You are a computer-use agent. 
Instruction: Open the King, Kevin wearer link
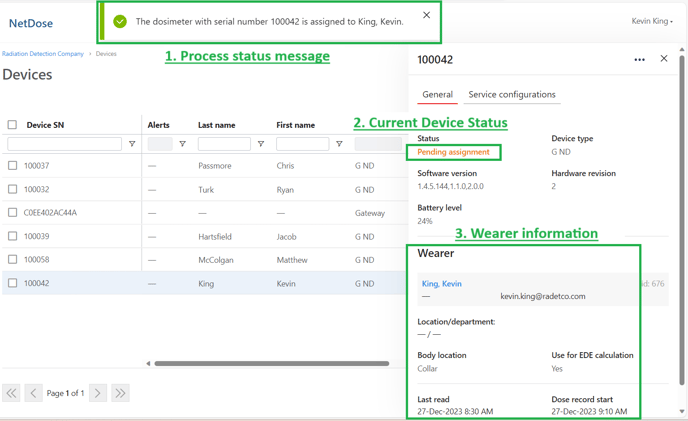pos(441,284)
